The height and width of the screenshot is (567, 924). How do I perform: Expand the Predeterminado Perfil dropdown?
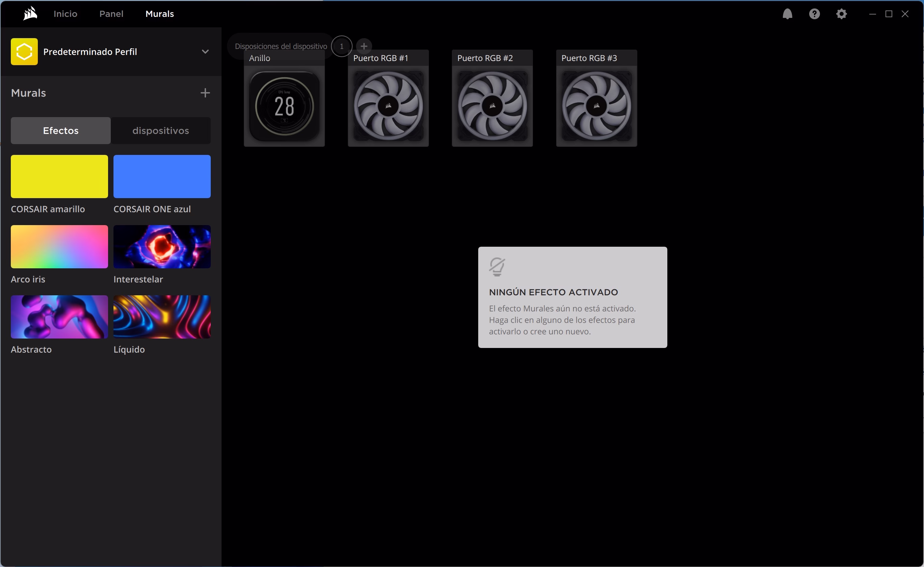(x=205, y=52)
